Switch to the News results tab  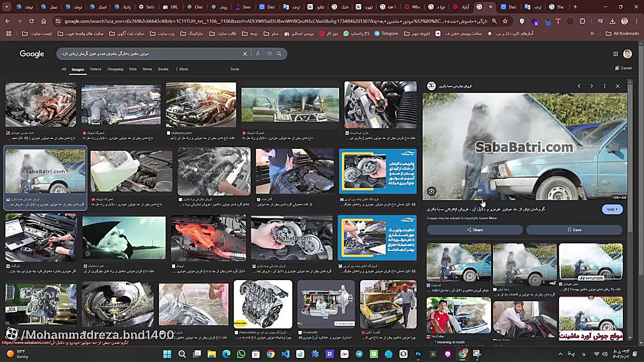point(147,69)
